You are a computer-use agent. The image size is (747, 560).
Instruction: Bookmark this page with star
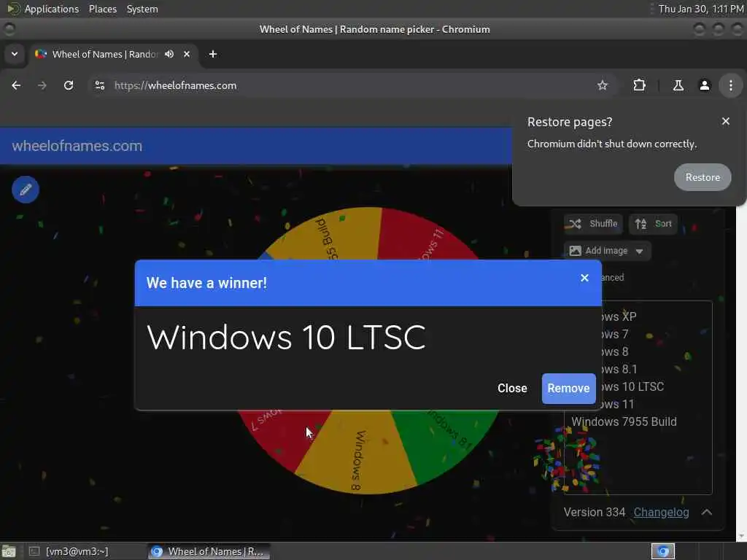[603, 85]
